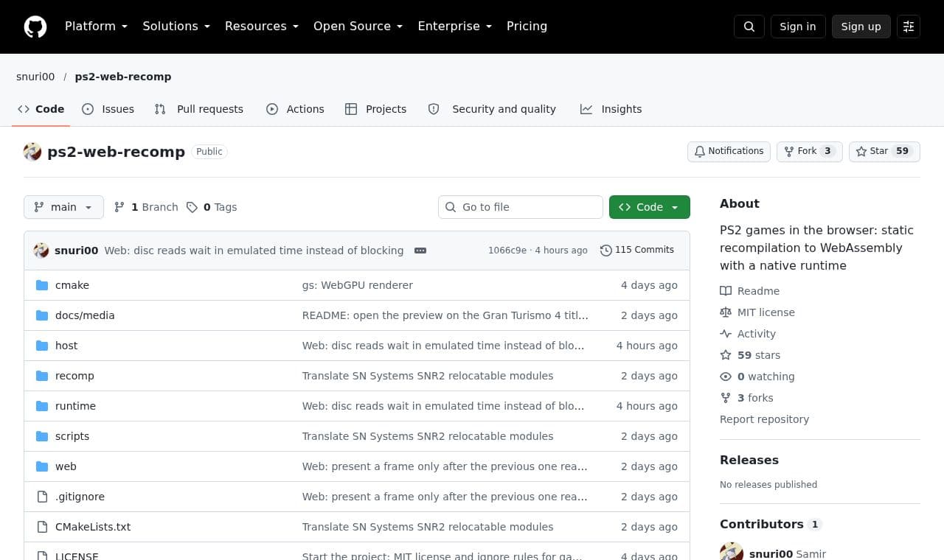Click the folder icon next to scripts
The image size is (944, 560).
click(x=42, y=436)
